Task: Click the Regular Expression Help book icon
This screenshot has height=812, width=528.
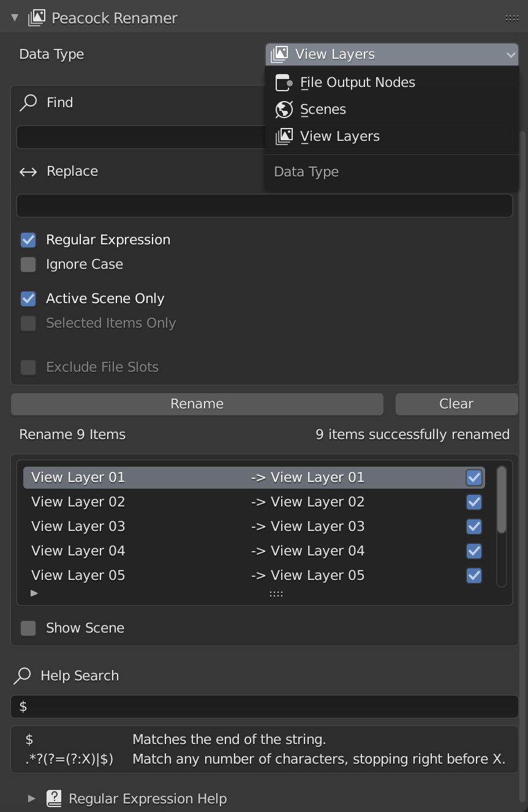Action: point(55,799)
